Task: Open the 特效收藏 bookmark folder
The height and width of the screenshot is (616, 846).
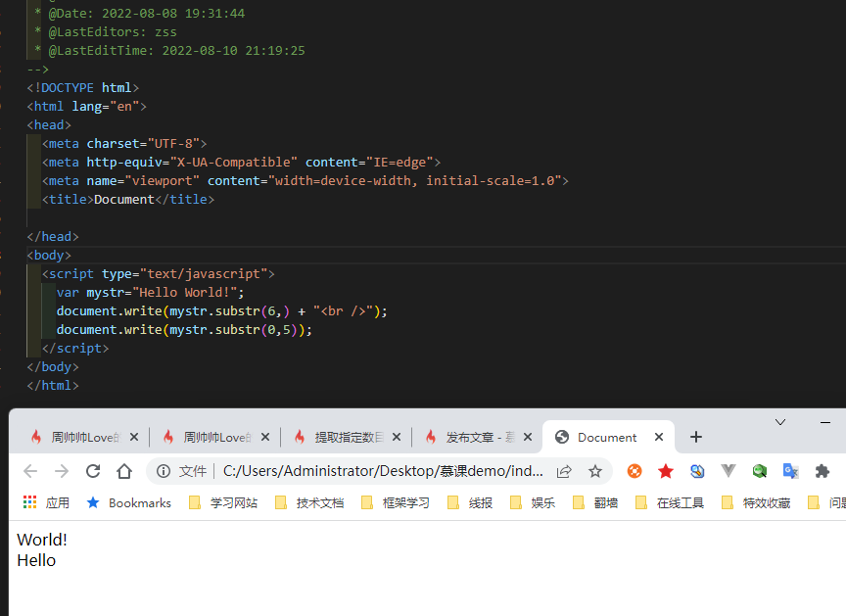Action: [x=756, y=502]
